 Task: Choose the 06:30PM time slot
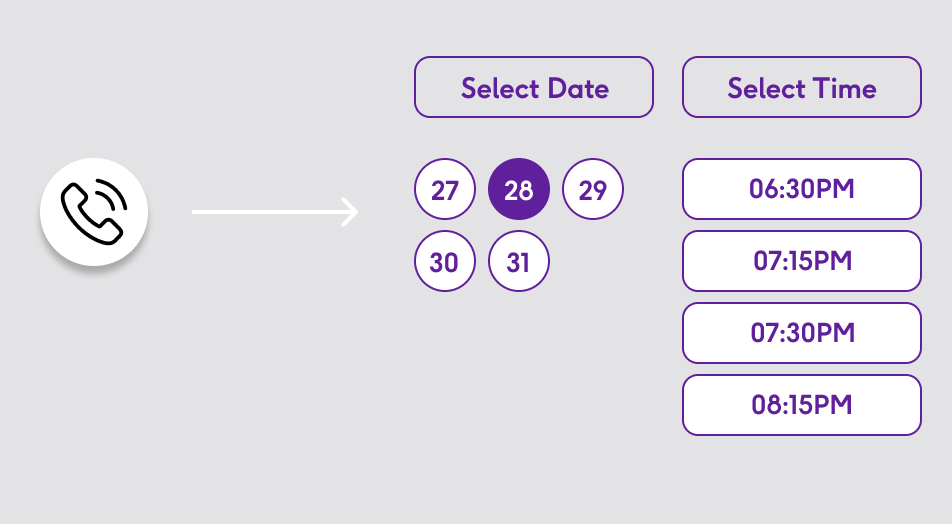pyautogui.click(x=801, y=189)
